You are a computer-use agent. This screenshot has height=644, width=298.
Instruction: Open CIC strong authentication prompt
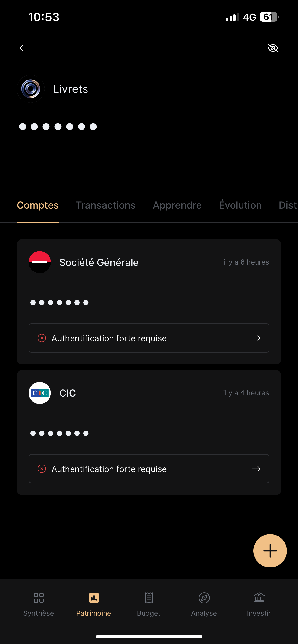tap(149, 469)
